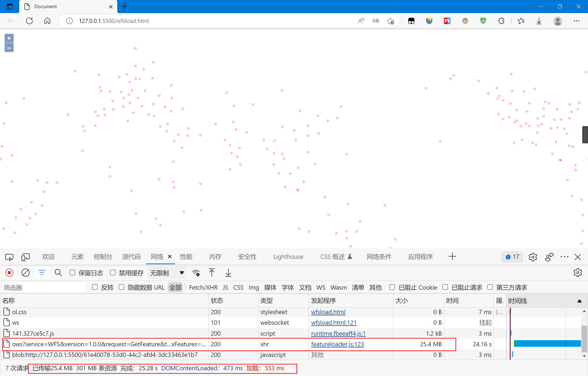Click the map zoom out minus button
Screen dimensions: 588x376
(x=9, y=48)
